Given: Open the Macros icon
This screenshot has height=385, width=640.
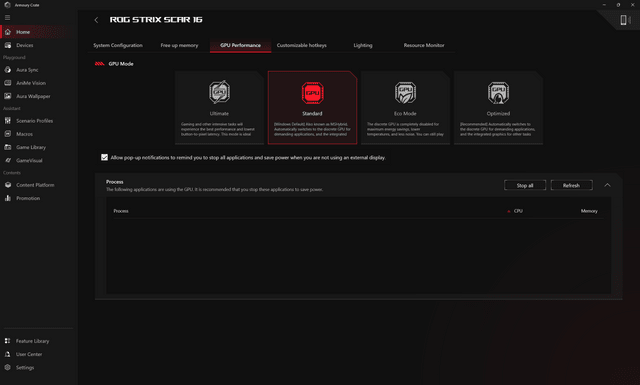Looking at the screenshot, I should point(8,134).
